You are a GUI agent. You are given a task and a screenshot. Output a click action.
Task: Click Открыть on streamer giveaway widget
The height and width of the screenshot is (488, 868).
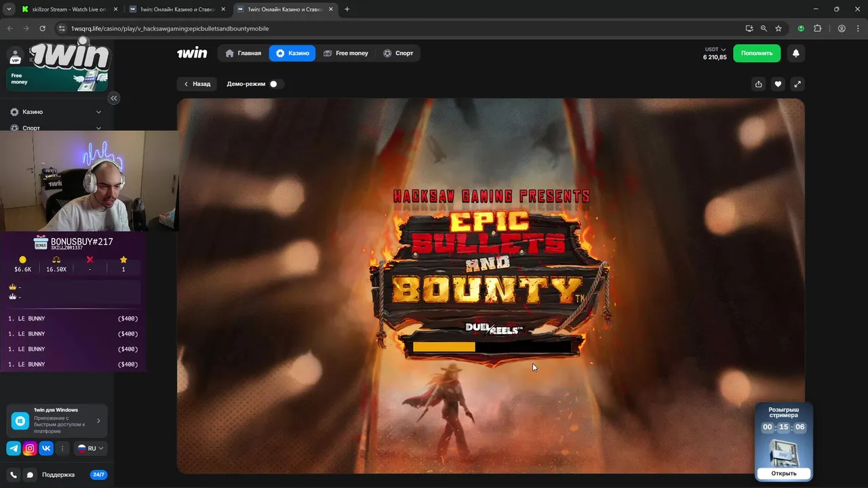click(784, 473)
